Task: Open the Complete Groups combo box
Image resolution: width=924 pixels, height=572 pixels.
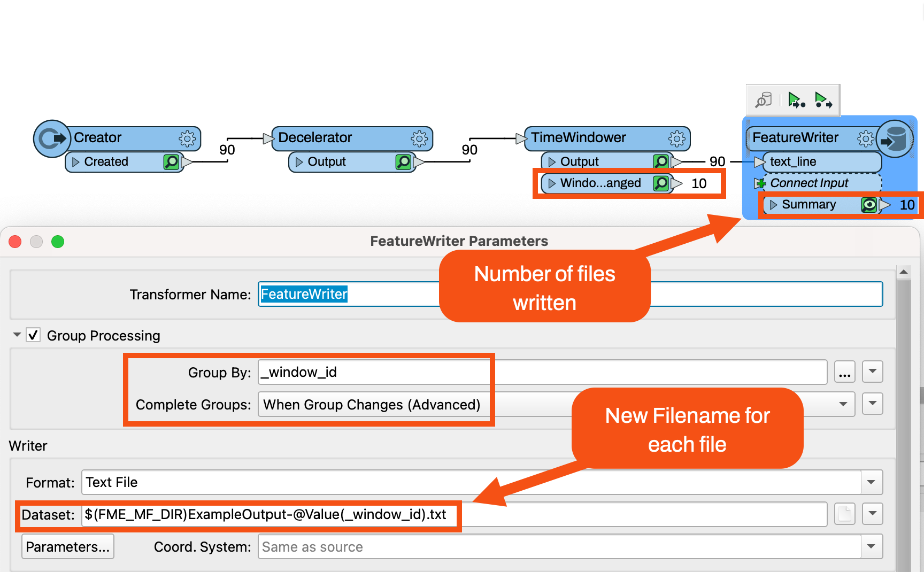Action: coord(556,404)
